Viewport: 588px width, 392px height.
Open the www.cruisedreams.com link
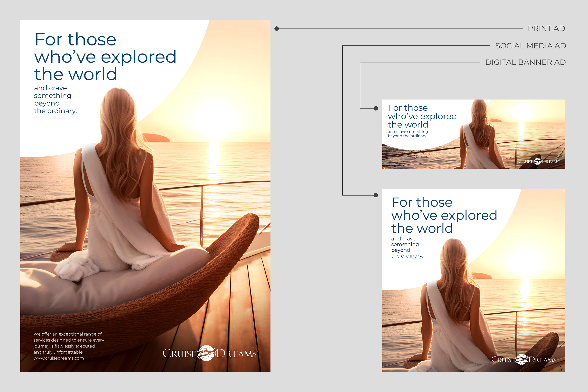tap(59, 358)
